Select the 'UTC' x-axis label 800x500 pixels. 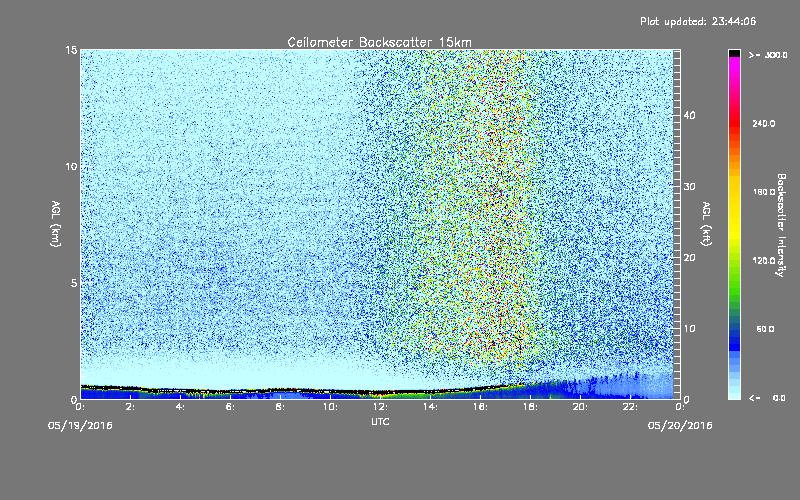click(x=380, y=421)
